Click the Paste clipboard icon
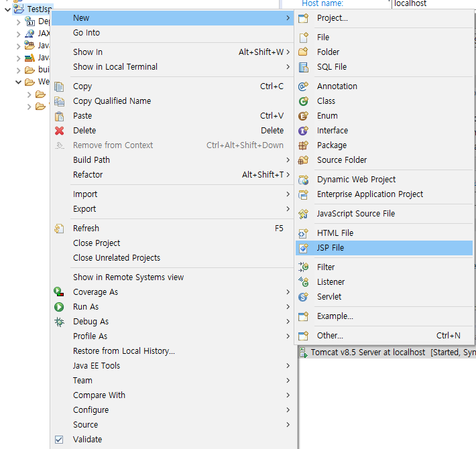Image resolution: width=476 pixels, height=449 pixels. click(x=59, y=116)
